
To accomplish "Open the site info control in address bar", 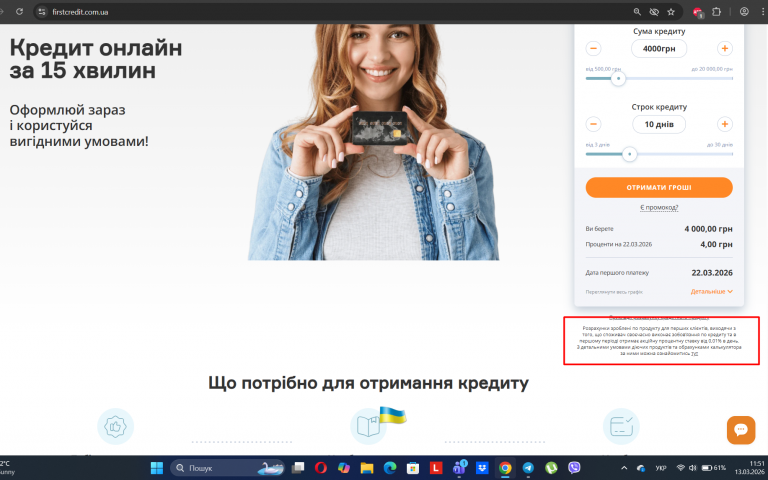I will pos(42,12).
